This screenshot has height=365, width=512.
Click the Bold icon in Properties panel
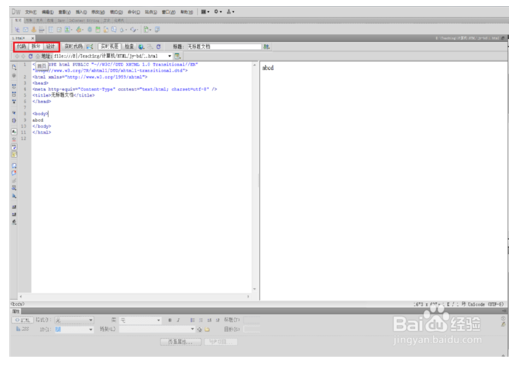(x=170, y=320)
